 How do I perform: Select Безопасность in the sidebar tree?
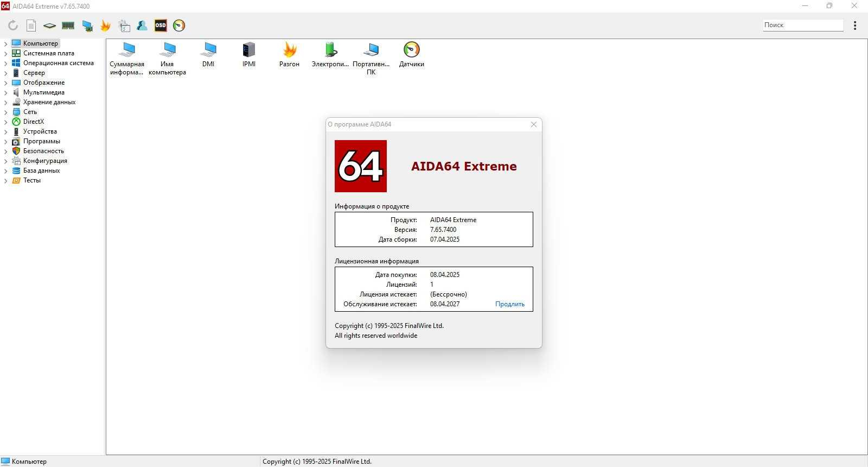coord(43,151)
